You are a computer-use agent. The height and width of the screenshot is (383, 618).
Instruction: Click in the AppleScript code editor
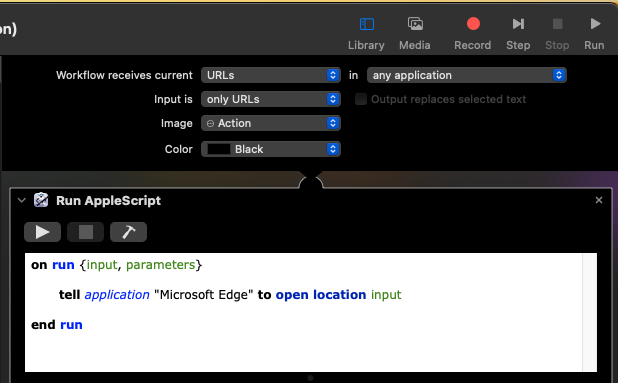click(x=303, y=312)
